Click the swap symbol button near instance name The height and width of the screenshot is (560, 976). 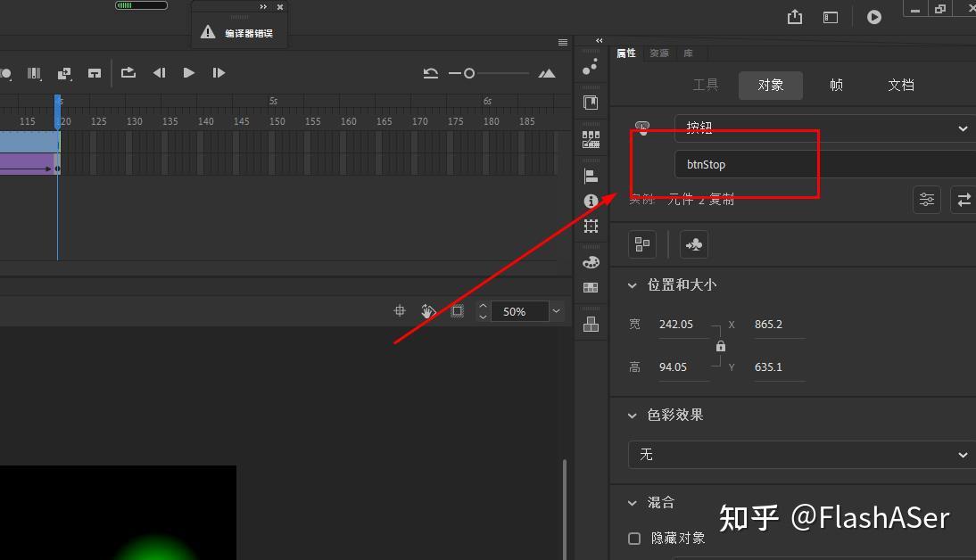963,199
